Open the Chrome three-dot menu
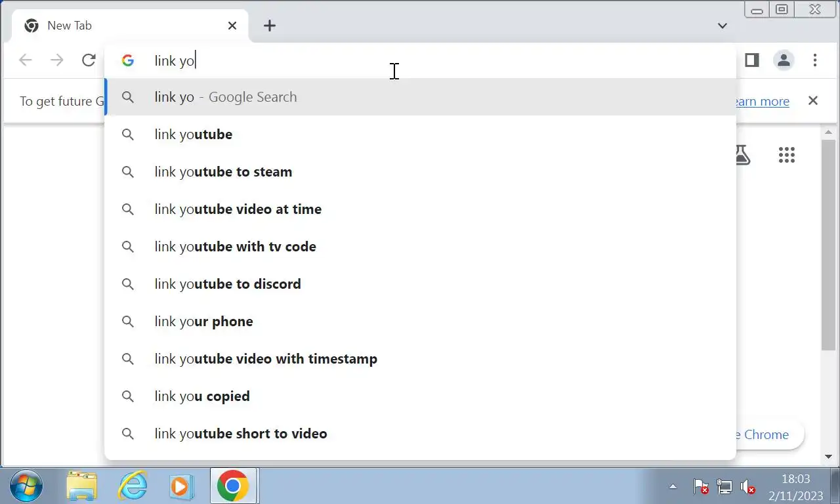 815,60
